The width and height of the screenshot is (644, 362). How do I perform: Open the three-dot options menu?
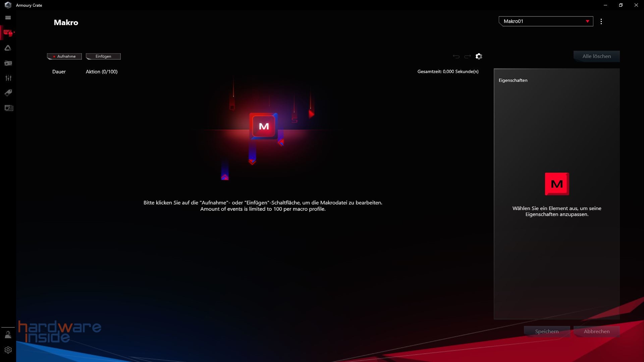pos(601,21)
